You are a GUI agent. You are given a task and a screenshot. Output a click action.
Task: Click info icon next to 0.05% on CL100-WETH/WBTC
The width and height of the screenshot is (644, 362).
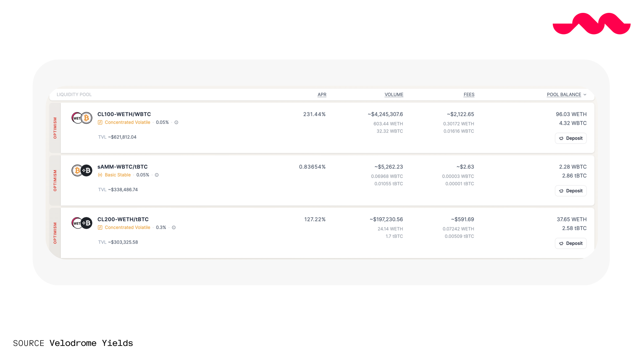click(x=176, y=123)
